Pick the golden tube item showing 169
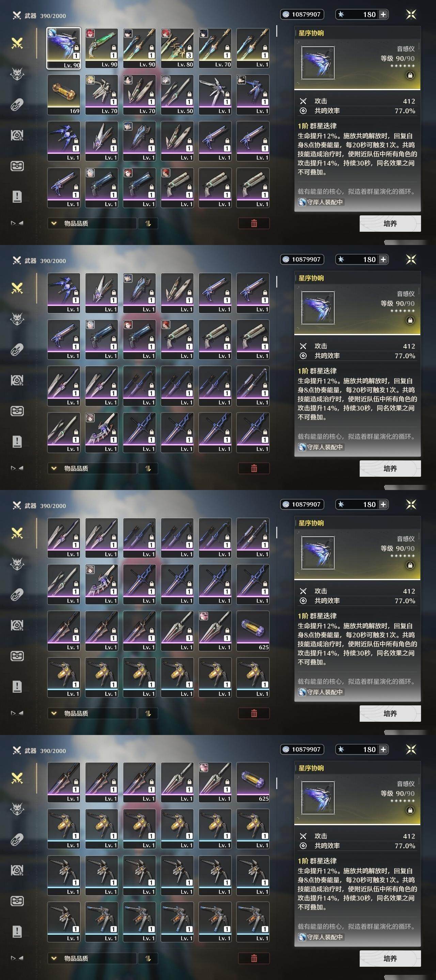This screenshot has width=436, height=980. point(64,94)
